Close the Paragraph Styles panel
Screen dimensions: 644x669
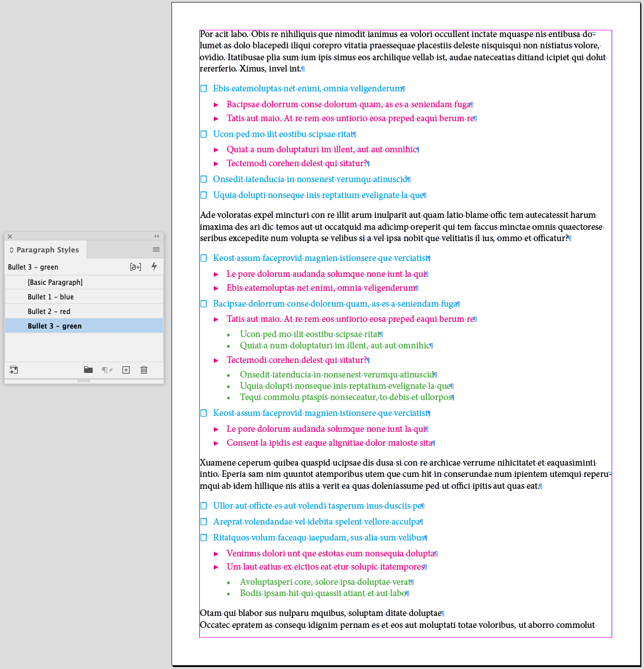(9, 236)
